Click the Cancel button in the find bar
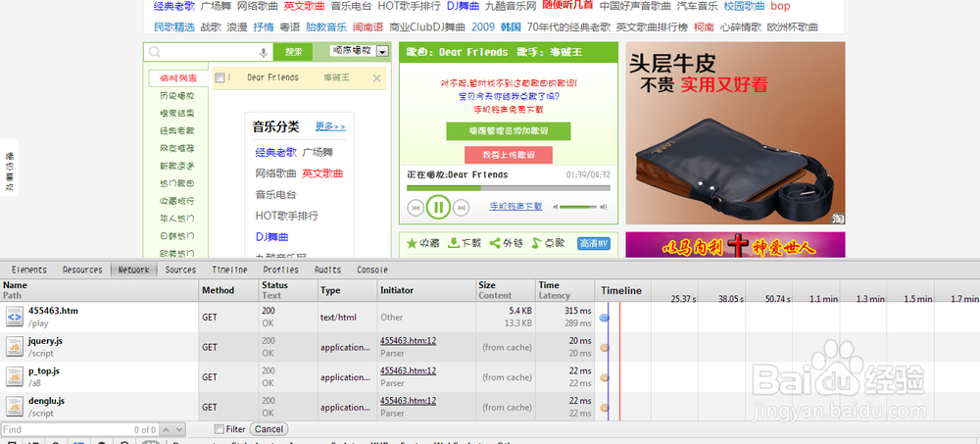The width and height of the screenshot is (980, 444). (269, 429)
